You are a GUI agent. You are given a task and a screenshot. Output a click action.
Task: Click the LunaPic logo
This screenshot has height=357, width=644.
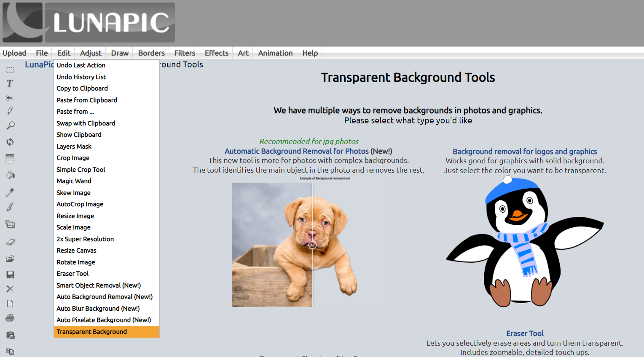click(89, 23)
